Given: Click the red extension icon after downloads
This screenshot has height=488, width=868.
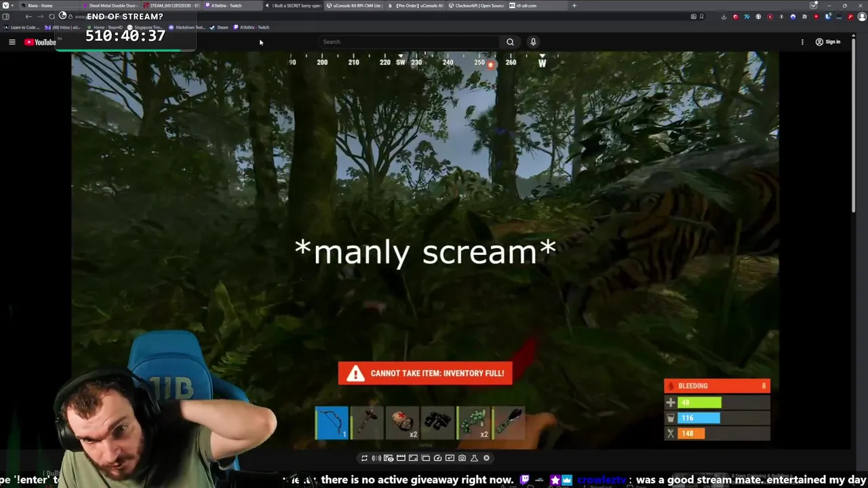Looking at the screenshot, I should (735, 16).
